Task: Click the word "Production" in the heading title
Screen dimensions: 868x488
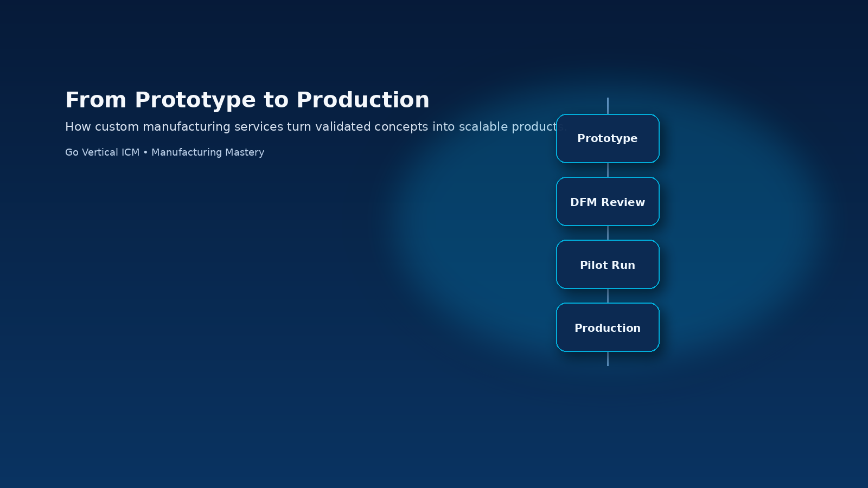Action: [363, 100]
